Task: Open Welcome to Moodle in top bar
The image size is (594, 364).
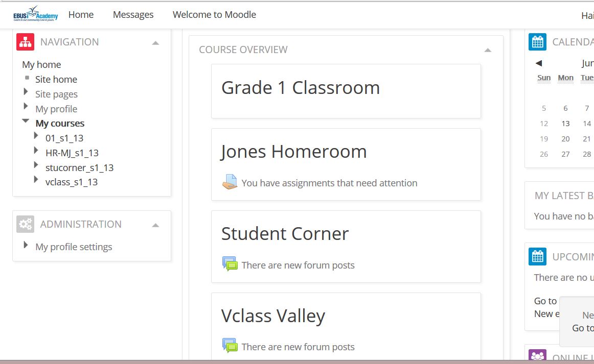Action: (x=214, y=15)
